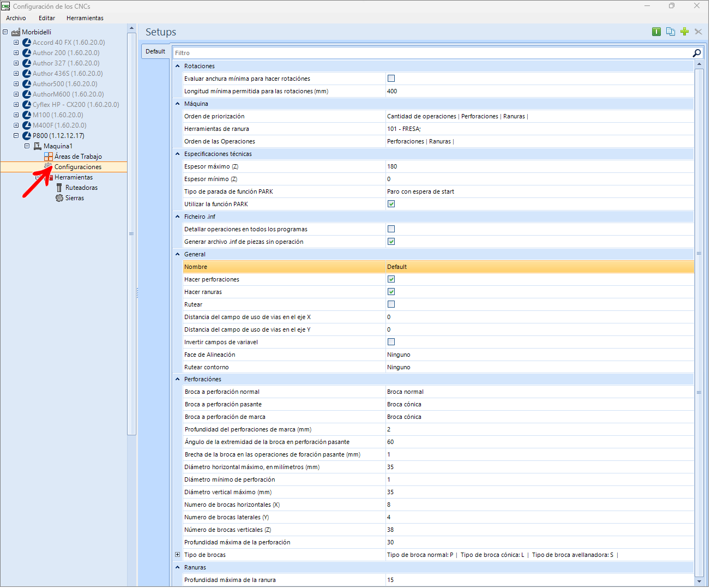This screenshot has height=588, width=711.
Task: Expand the 'Tipo de brocas' row
Action: (x=177, y=555)
